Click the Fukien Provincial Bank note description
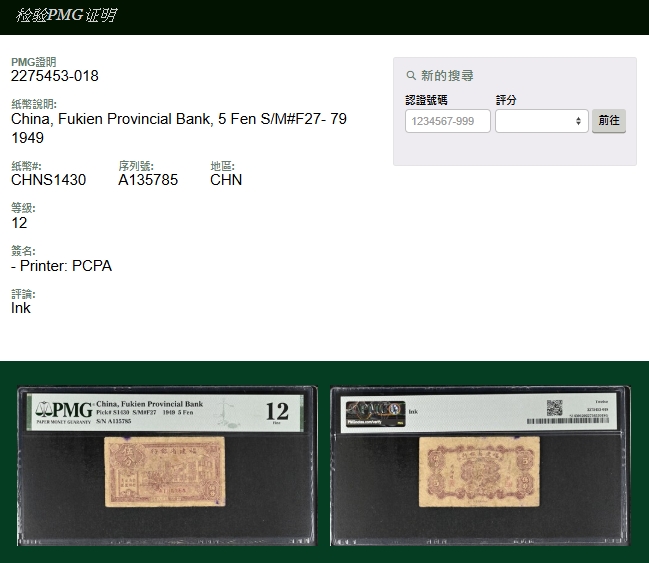Screen dimensions: 649x563 click(x=179, y=120)
